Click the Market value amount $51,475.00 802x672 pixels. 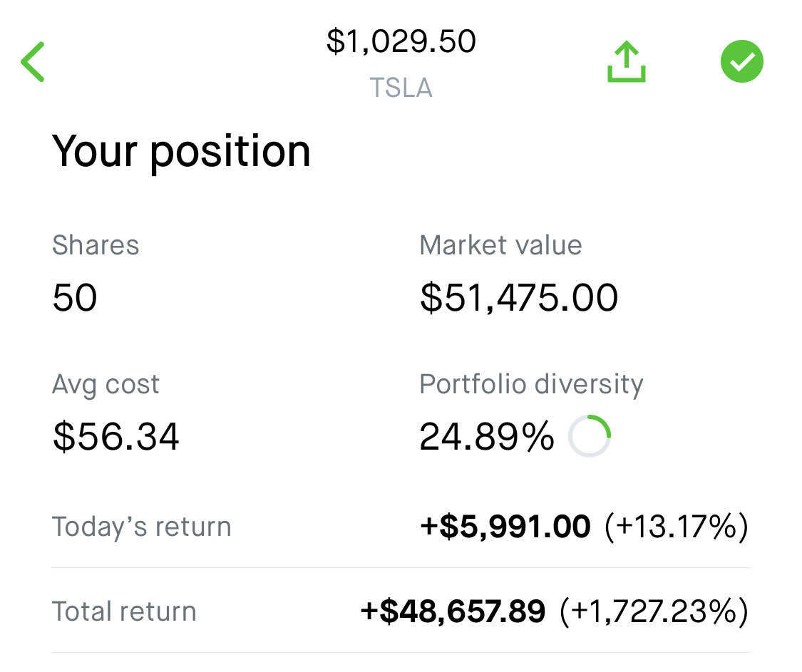coord(518,297)
